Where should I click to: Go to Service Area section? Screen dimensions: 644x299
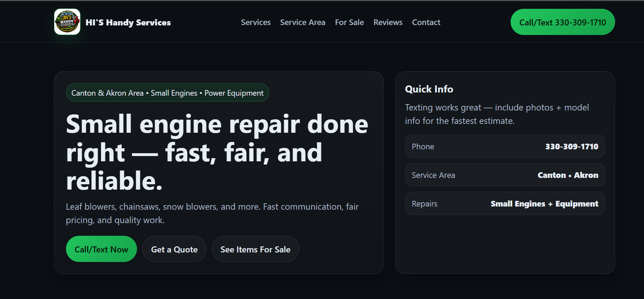303,22
